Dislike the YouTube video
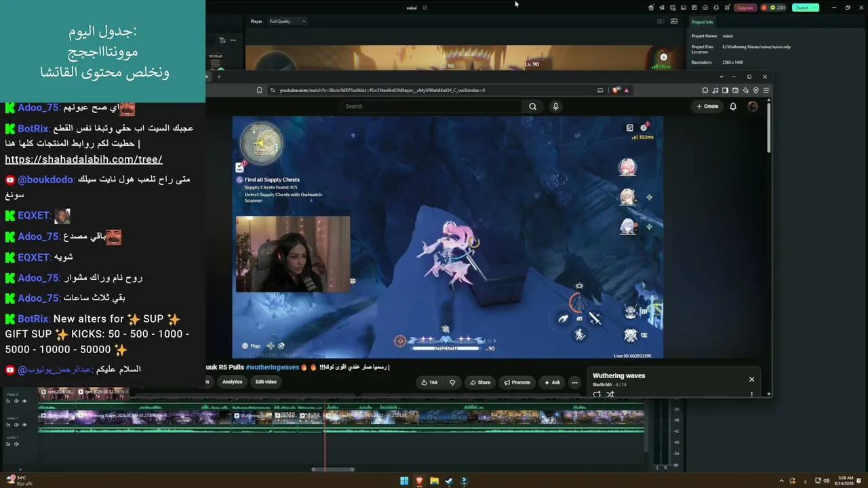Viewport: 868px width, 488px height. (x=452, y=382)
